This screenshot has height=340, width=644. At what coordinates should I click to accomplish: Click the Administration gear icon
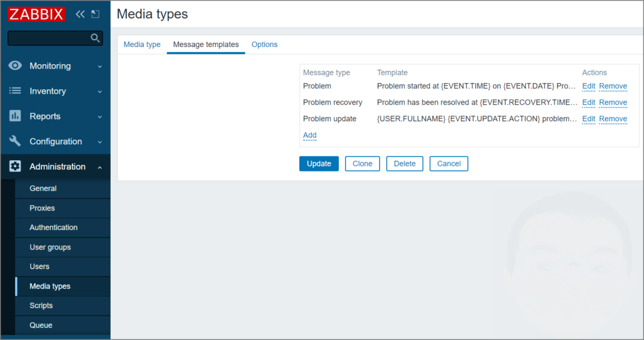15,167
